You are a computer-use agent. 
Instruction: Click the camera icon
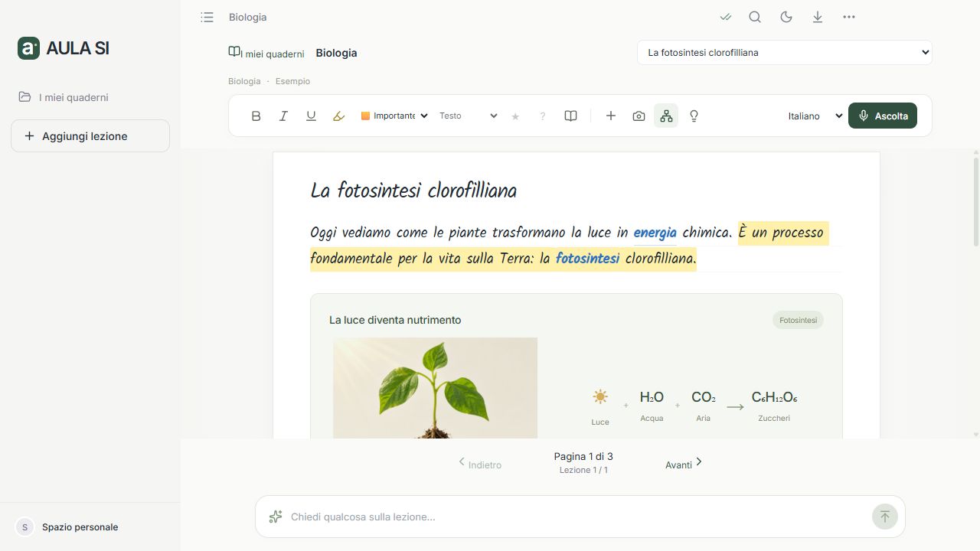tap(639, 116)
